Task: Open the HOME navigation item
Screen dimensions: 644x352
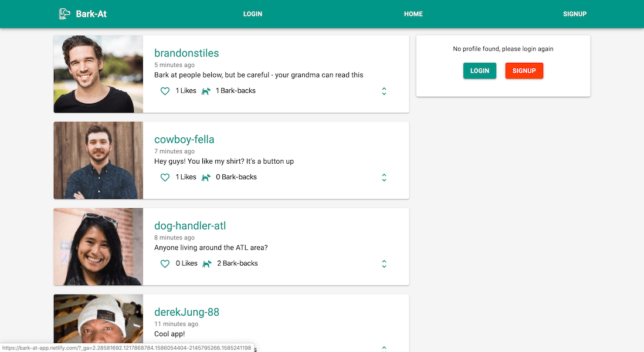Action: (x=413, y=13)
